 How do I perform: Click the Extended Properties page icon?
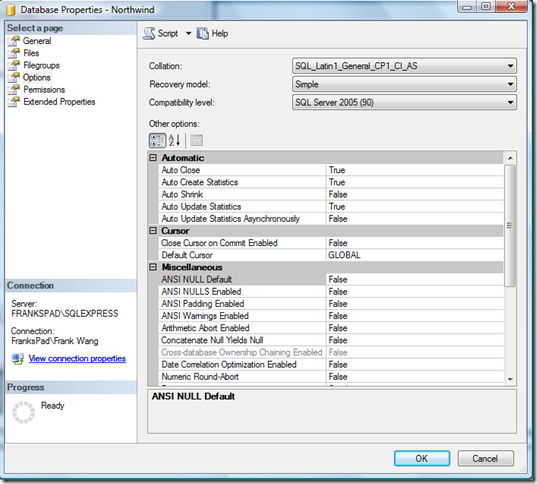14,102
